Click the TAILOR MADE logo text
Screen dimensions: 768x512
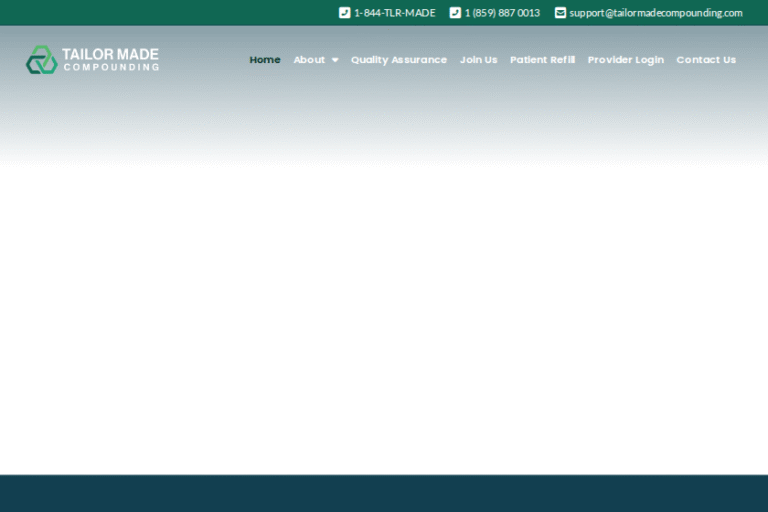tap(110, 54)
